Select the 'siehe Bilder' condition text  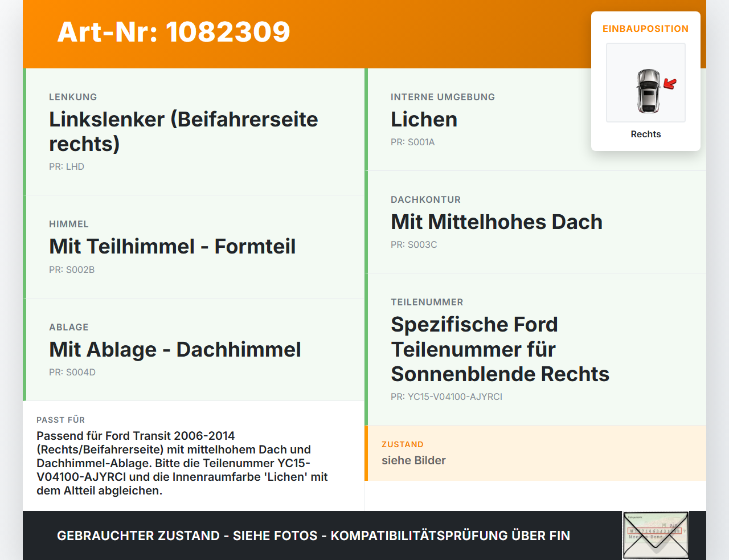click(x=413, y=460)
